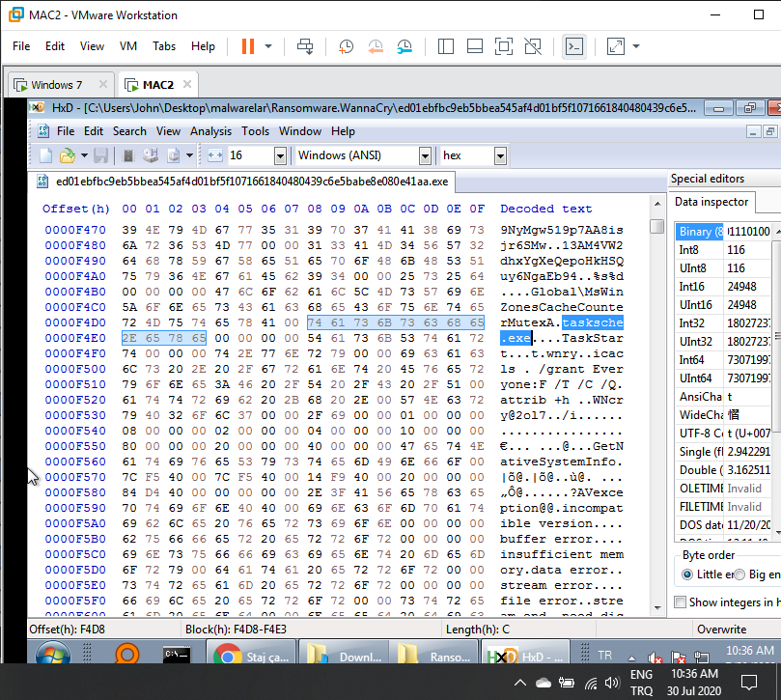
Task: Click decoded text 'attrib +h ..WNcr'
Action: point(561,400)
